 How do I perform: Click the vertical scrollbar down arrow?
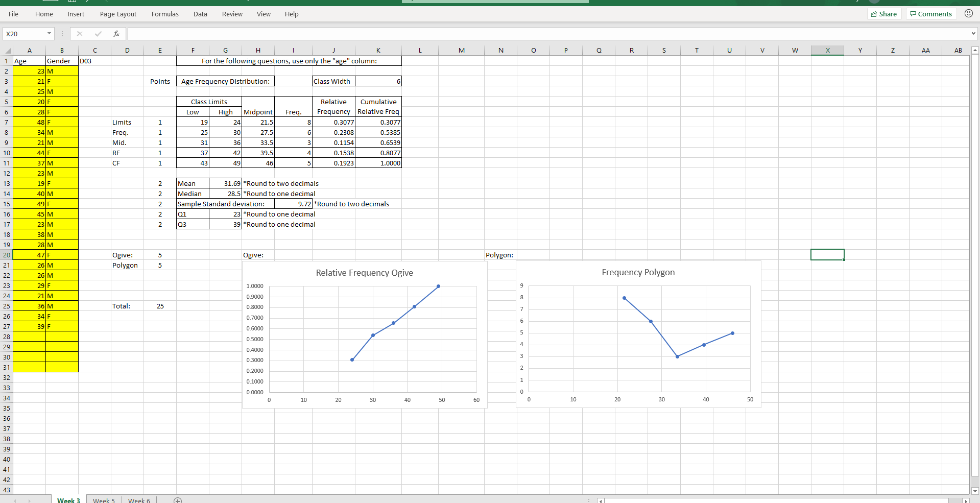(x=975, y=491)
